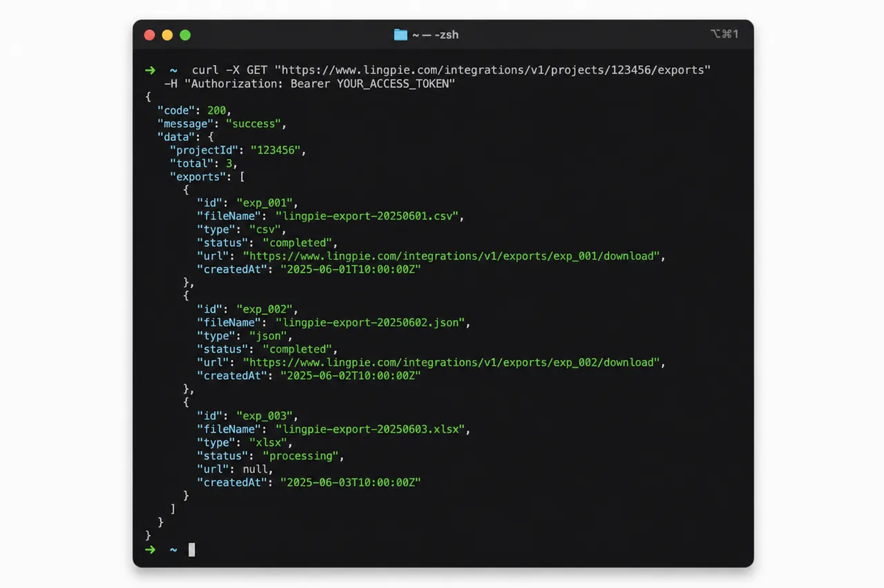Click file name lingpie-export-20250603.xlsx

click(x=371, y=429)
